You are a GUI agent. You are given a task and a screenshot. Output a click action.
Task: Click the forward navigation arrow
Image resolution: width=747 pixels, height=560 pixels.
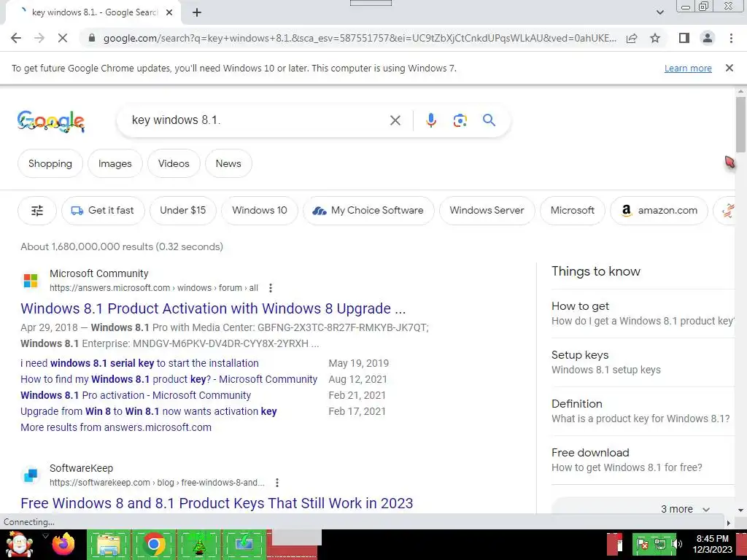pyautogui.click(x=39, y=38)
